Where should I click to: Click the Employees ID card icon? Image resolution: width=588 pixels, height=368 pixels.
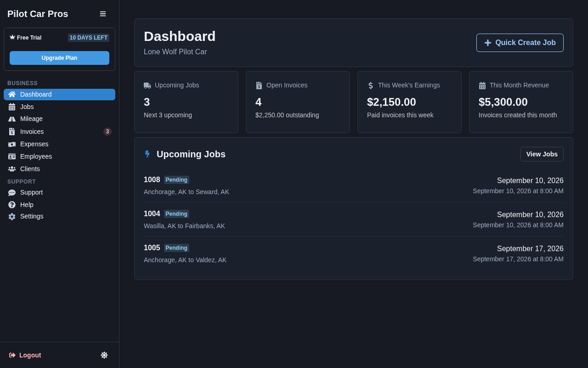tap(12, 156)
